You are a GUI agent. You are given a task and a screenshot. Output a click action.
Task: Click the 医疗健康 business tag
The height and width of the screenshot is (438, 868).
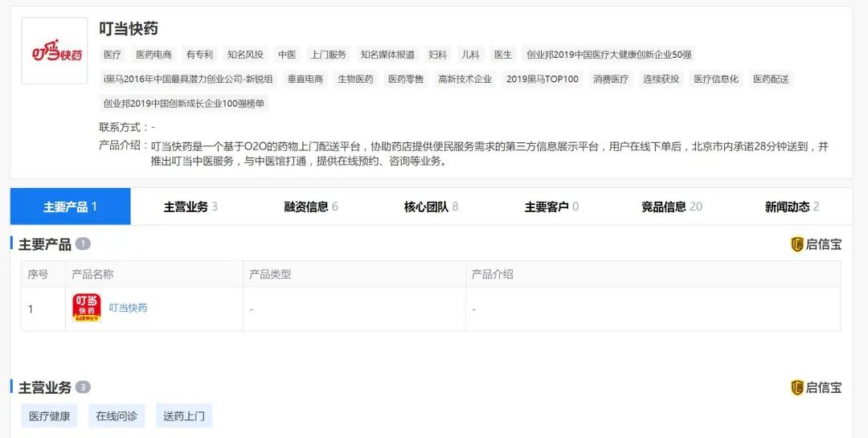click(49, 415)
